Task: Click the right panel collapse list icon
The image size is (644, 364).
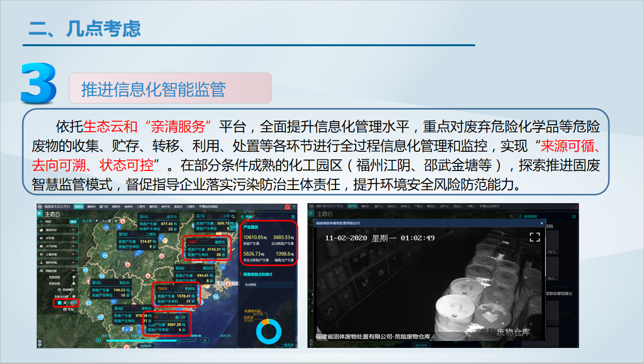Action: (x=291, y=215)
